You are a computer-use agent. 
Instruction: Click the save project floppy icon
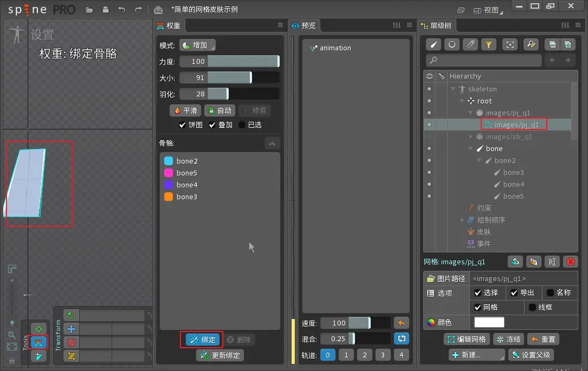pos(105,10)
